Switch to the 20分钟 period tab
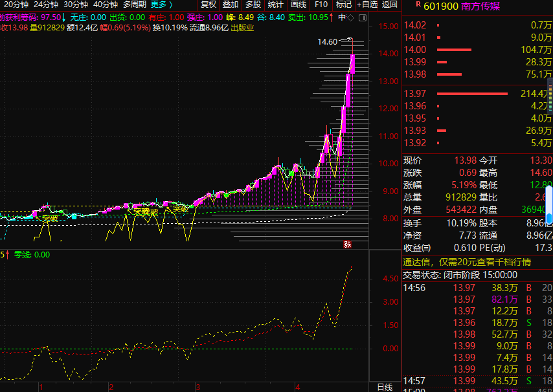This screenshot has width=553, height=392. pos(16,5)
